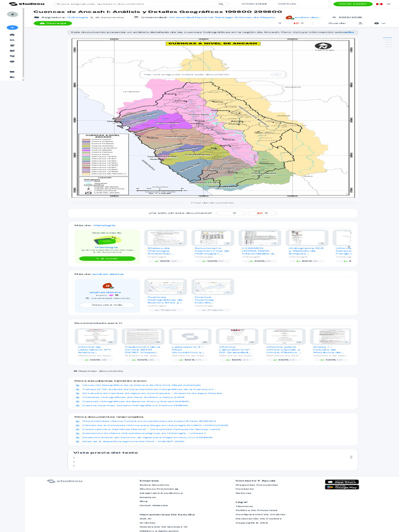Screen dimensions: 399x532
Task: Click the Ir al curso button
Action: pyautogui.click(x=107, y=259)
